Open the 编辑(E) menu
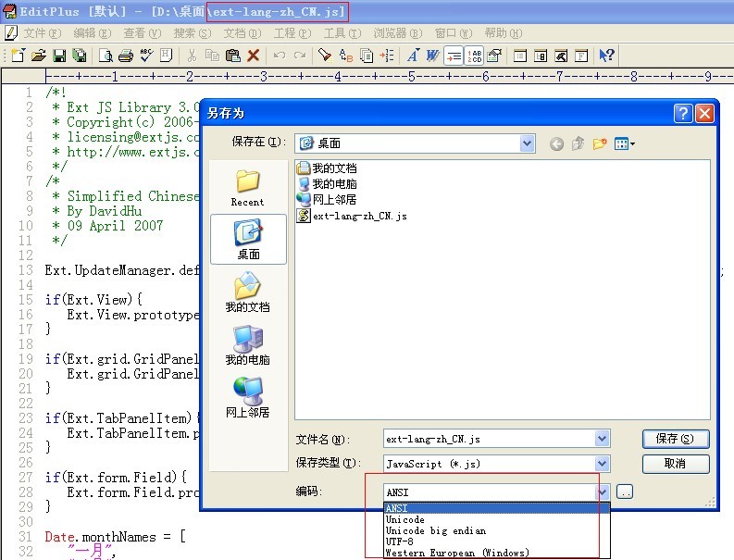The image size is (734, 560). point(93,32)
